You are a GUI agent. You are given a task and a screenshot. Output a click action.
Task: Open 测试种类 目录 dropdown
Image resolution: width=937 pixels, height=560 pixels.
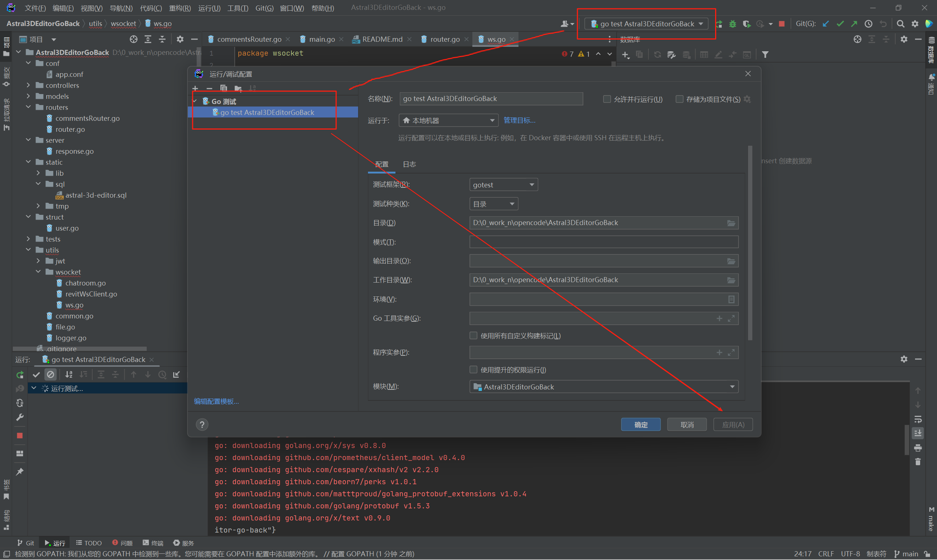click(494, 204)
